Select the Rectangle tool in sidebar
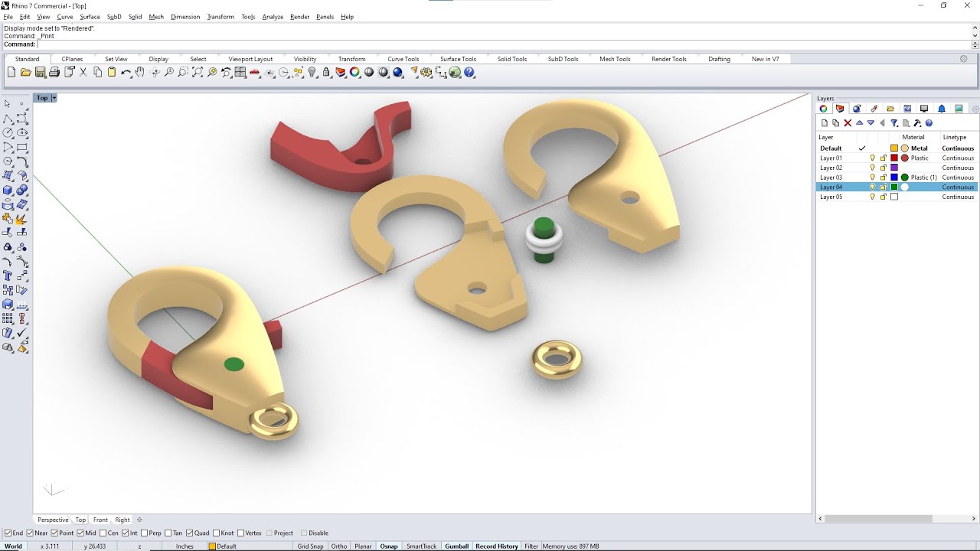The width and height of the screenshot is (980, 551). (x=22, y=147)
